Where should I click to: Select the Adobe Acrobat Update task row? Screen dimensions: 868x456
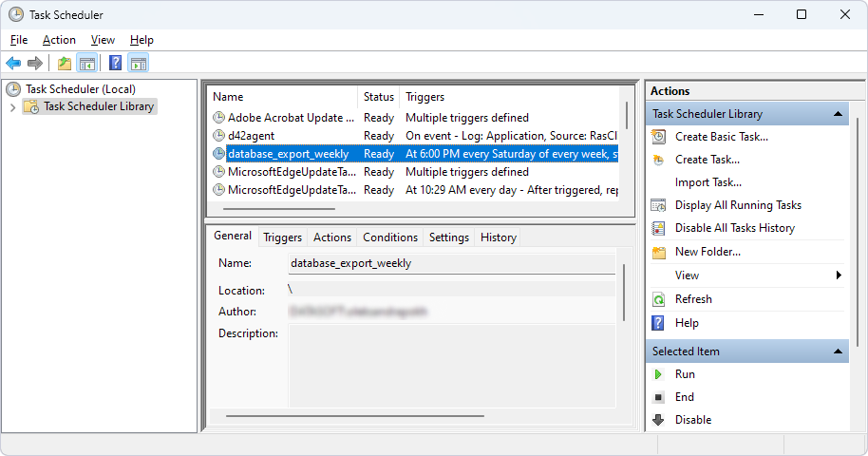pyautogui.click(x=414, y=118)
